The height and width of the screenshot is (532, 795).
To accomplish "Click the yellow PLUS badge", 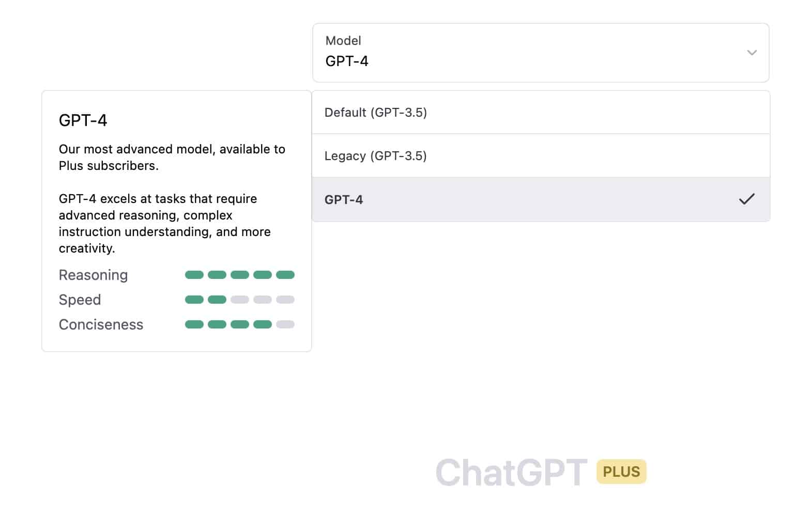I will coord(621,471).
